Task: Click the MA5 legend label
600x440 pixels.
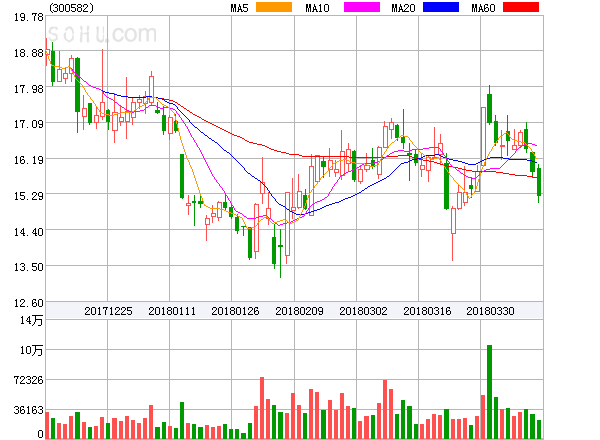Action: 239,8
